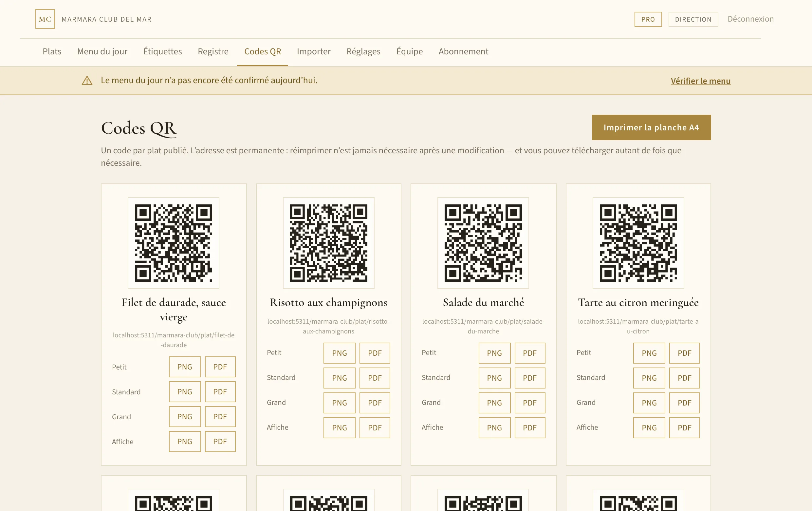Open the Importer tab
The width and height of the screenshot is (812, 511).
[x=314, y=51]
